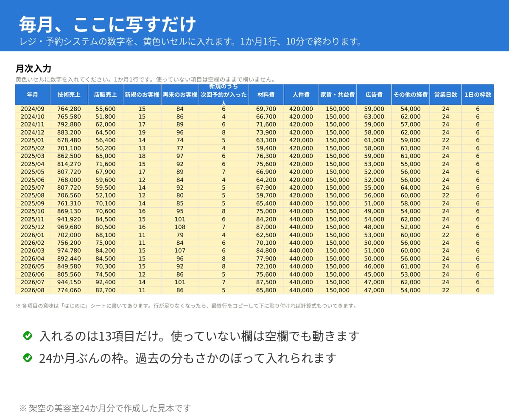
Task: Click the 黄色いセルに数字を入れてください instruction line
Action: (145, 79)
